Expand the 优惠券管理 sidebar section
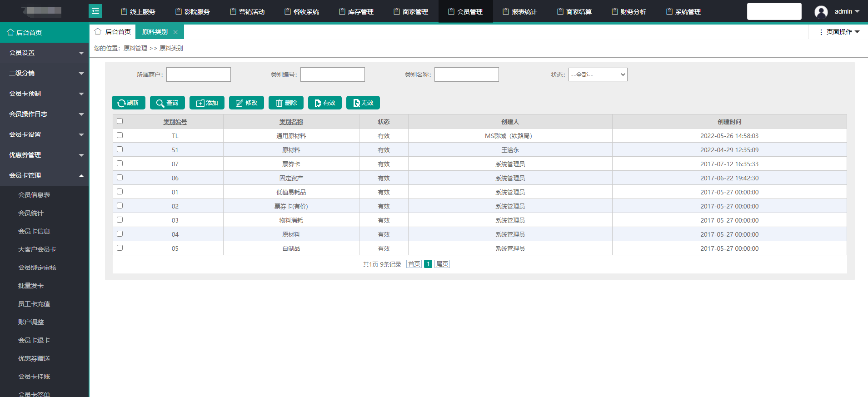 click(44, 155)
